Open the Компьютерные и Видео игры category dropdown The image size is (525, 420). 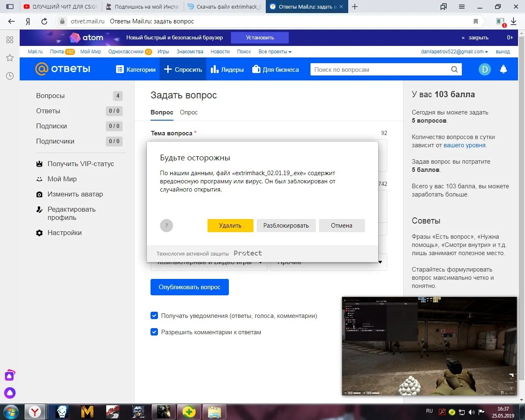tap(209, 262)
